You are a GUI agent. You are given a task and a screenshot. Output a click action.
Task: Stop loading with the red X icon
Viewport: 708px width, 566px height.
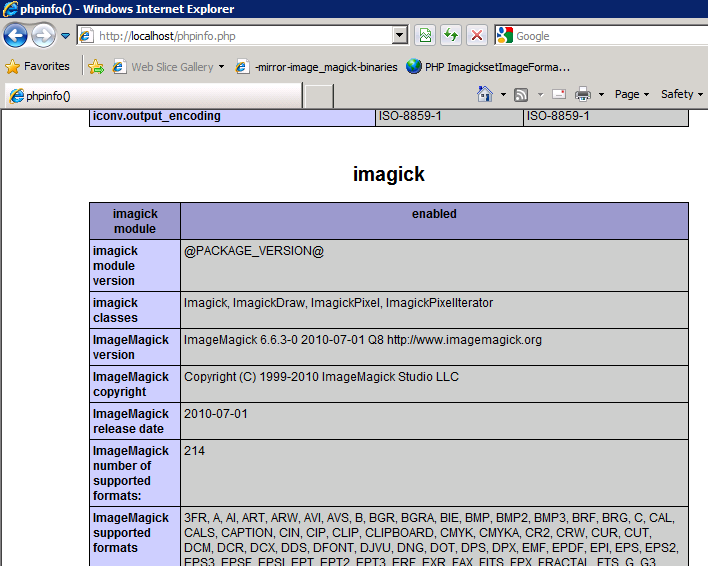(x=476, y=35)
